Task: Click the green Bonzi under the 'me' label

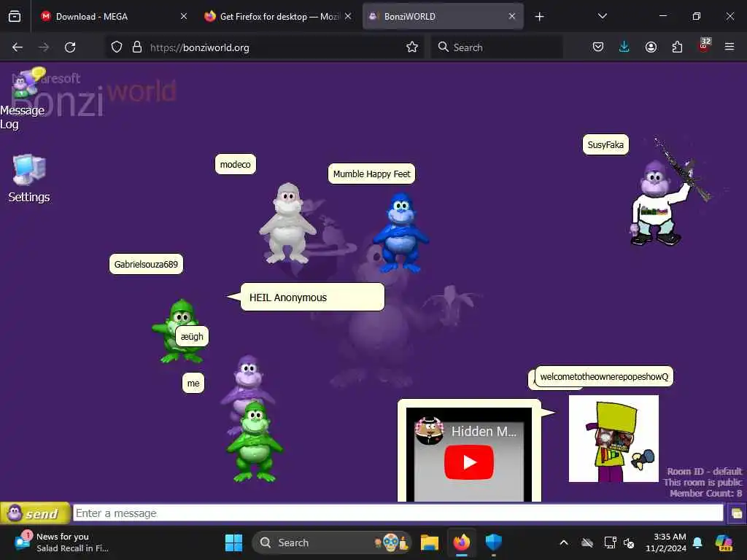Action: point(255,441)
